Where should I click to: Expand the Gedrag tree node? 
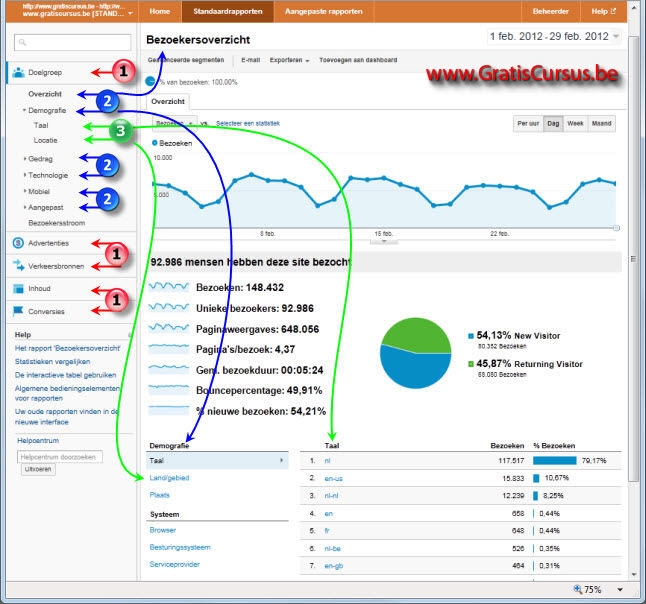25,159
